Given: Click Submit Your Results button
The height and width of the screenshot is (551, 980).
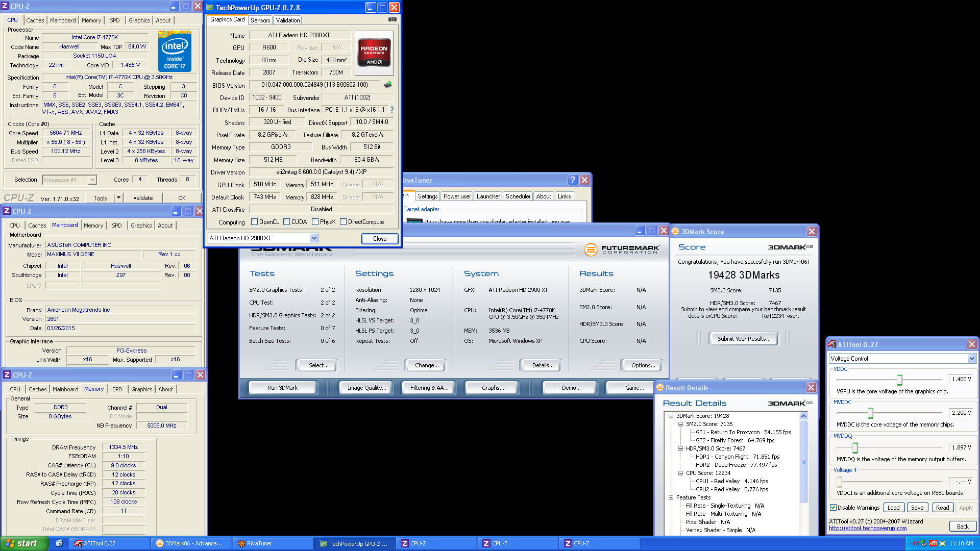Looking at the screenshot, I should coord(744,339).
